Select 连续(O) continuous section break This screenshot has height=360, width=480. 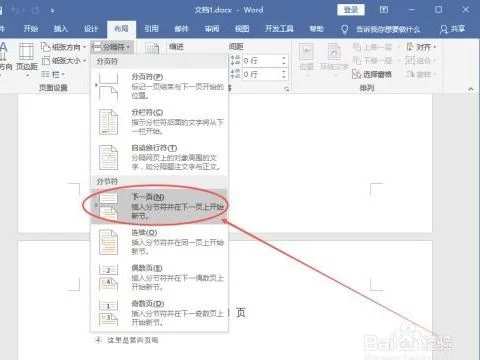coord(160,242)
